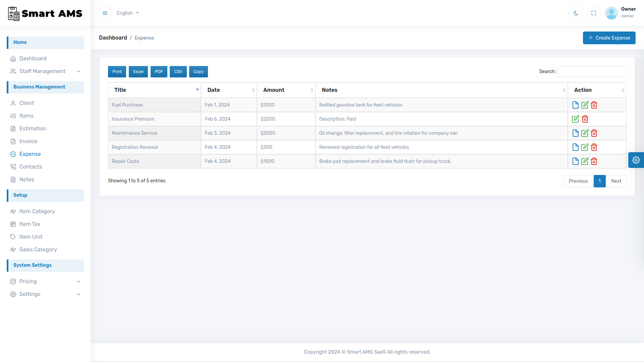Click the Create Expense button

[x=609, y=38]
